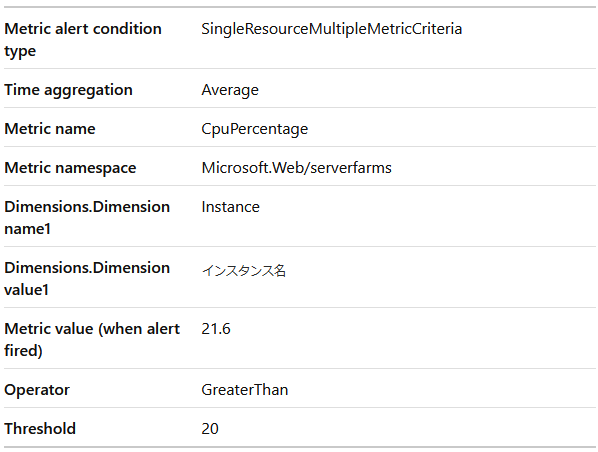The width and height of the screenshot is (598, 452).
Task: Select the GreaterThan operator value
Action: (244, 390)
